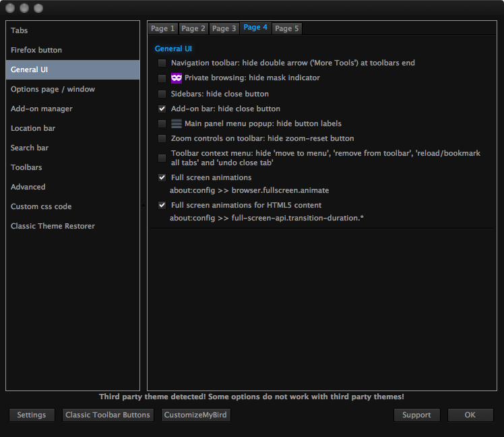Open Location bar settings category

[x=73, y=128]
